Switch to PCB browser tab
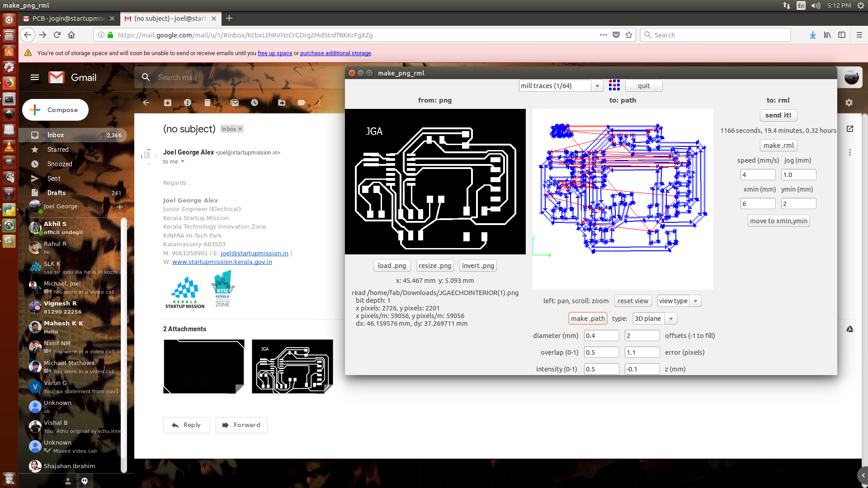Screen dimensions: 868x488 tap(68, 19)
